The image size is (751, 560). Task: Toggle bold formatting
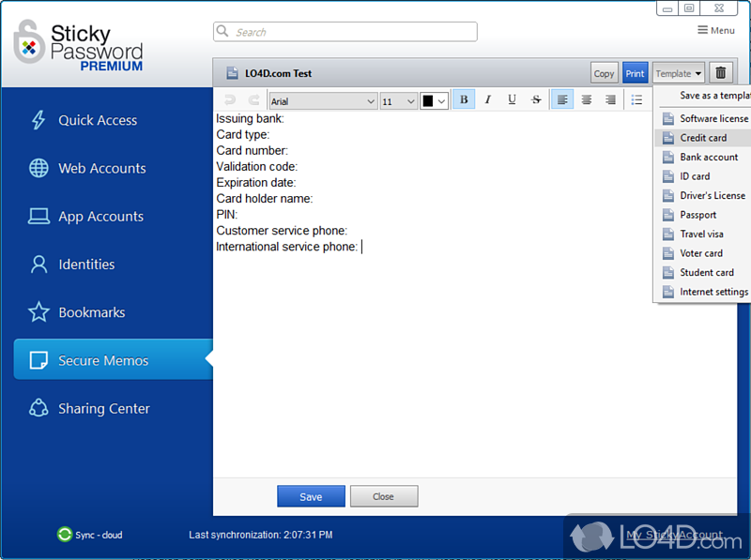pos(464,99)
